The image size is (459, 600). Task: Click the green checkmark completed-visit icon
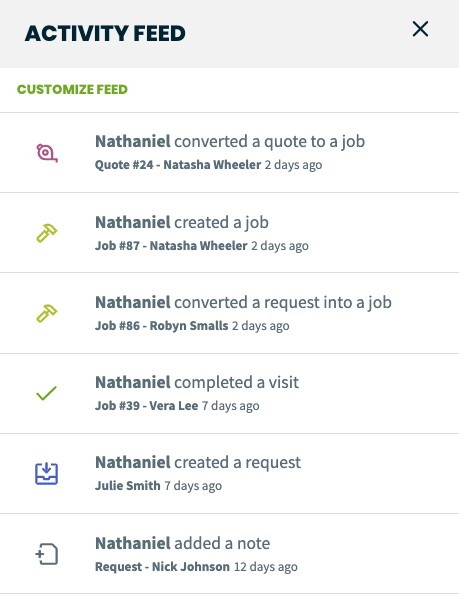pyautogui.click(x=46, y=393)
